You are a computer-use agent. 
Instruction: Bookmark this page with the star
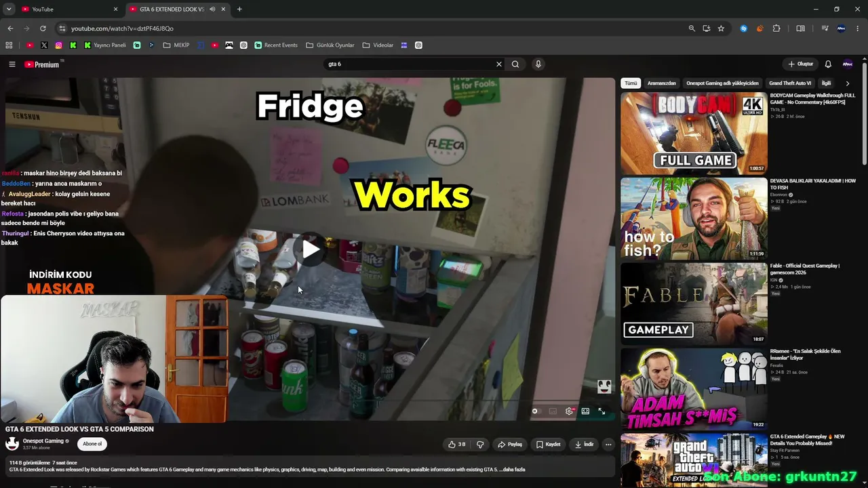(721, 28)
